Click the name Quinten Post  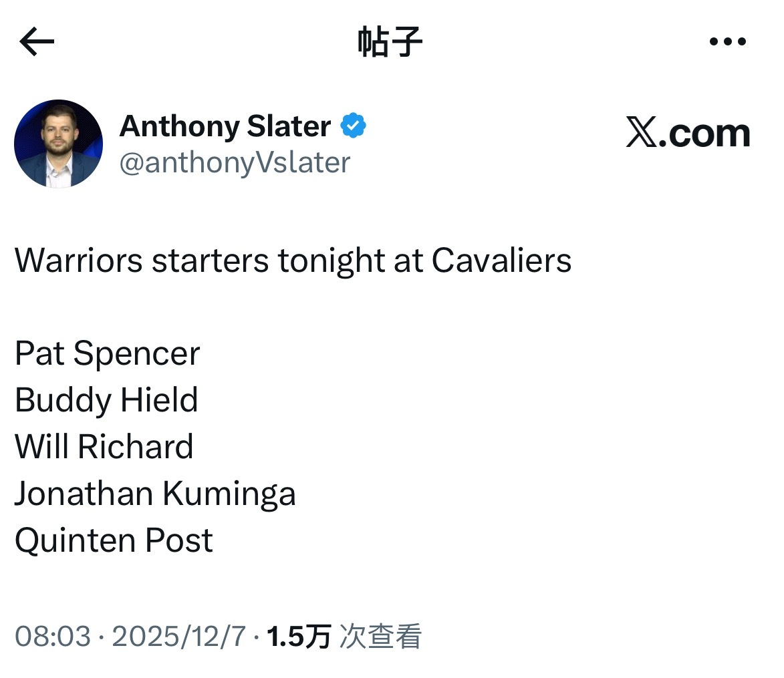coord(114,540)
